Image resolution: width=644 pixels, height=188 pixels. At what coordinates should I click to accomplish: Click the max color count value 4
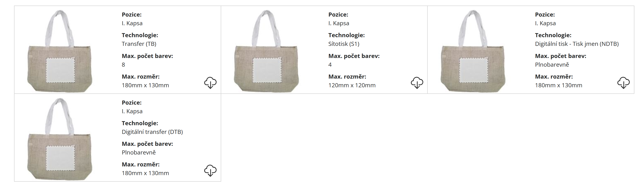(330, 65)
